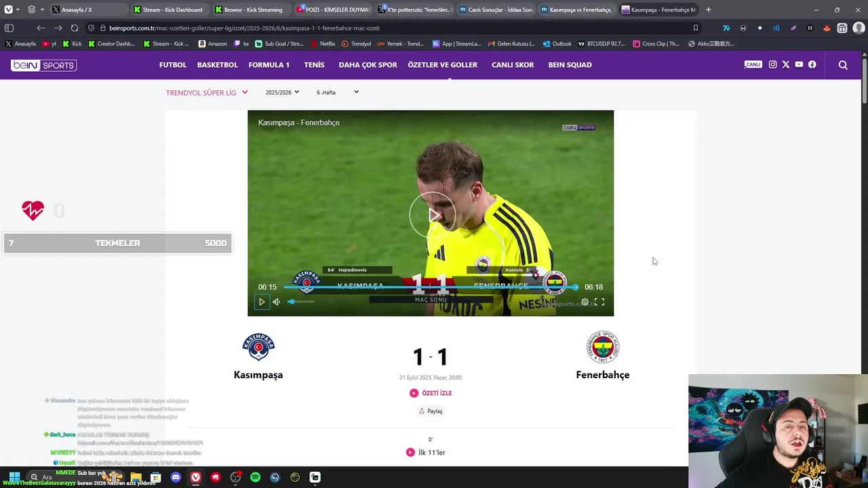
Task: Expand the Trendyol Süper Lig dropdown
Action: coord(207,92)
